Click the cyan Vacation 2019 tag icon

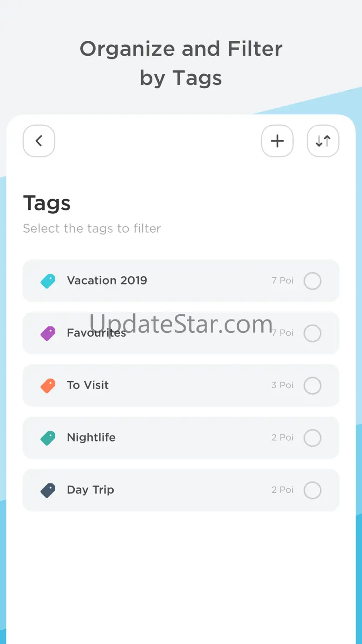[48, 281]
